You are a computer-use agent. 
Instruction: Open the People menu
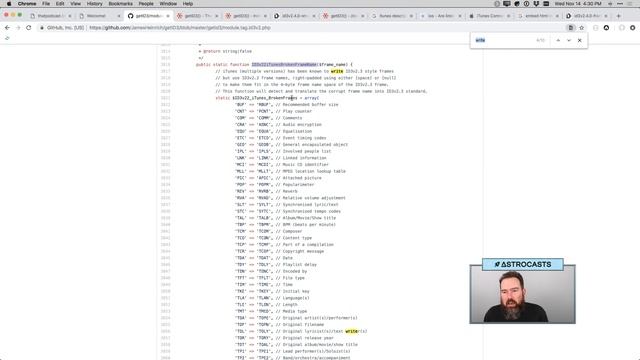click(x=146, y=4)
